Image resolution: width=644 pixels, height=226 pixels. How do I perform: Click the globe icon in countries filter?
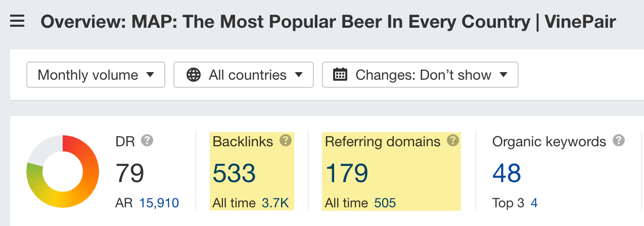(x=193, y=75)
